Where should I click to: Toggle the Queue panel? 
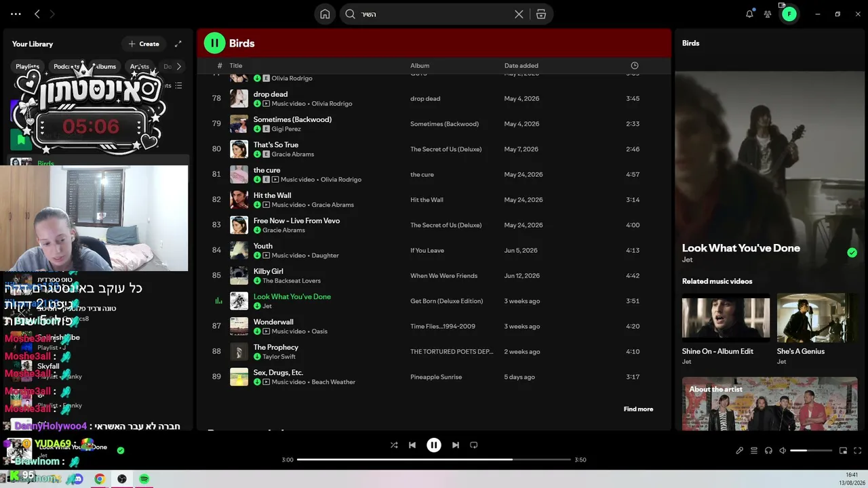tap(754, 451)
